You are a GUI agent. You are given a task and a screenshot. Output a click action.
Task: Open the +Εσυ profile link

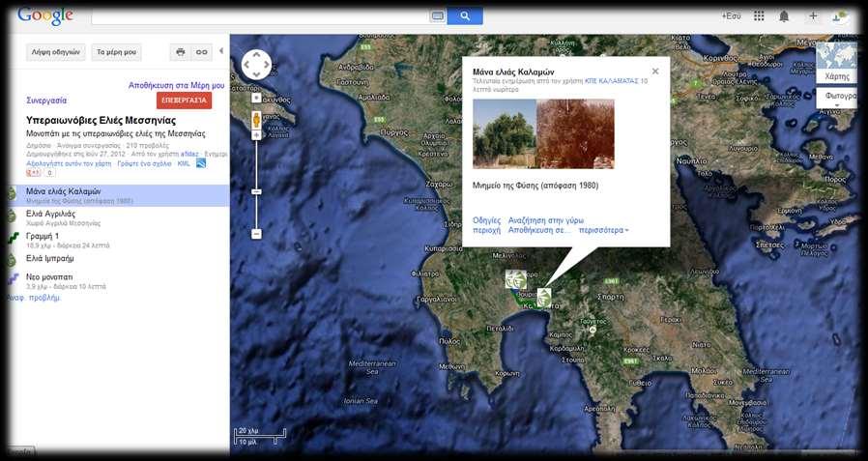(x=731, y=16)
